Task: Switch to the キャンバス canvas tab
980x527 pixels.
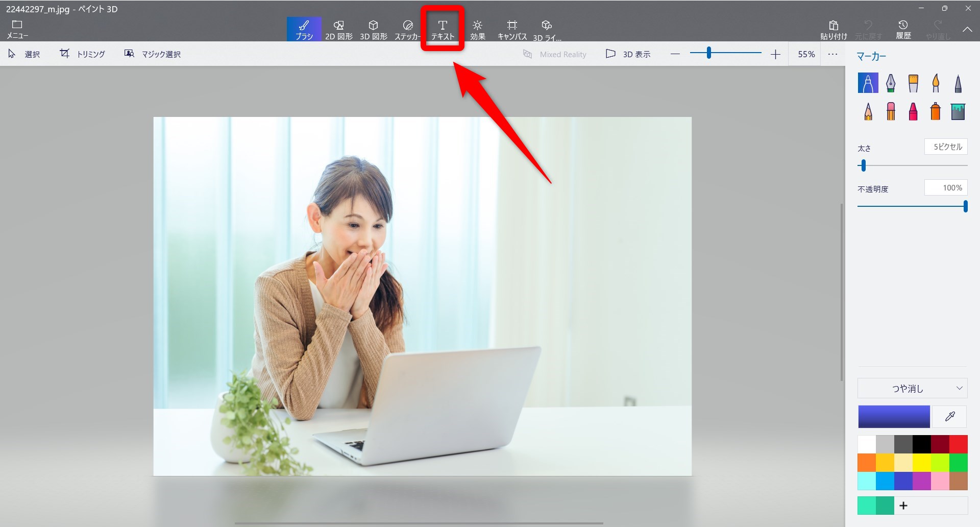Action: [512, 30]
